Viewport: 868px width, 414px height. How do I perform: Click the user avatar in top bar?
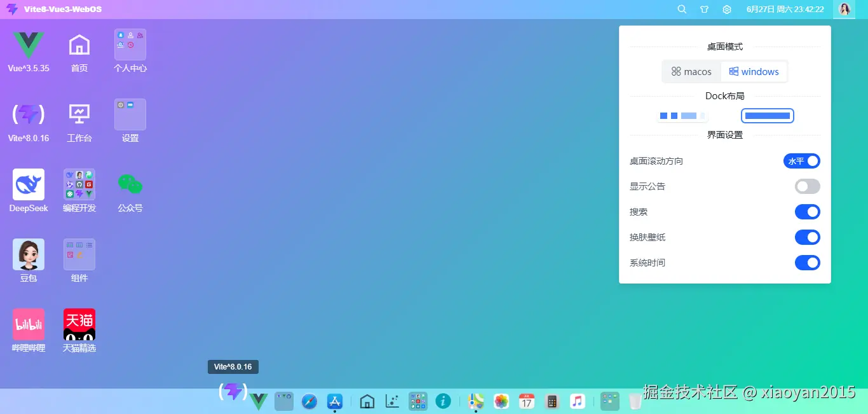tap(844, 10)
